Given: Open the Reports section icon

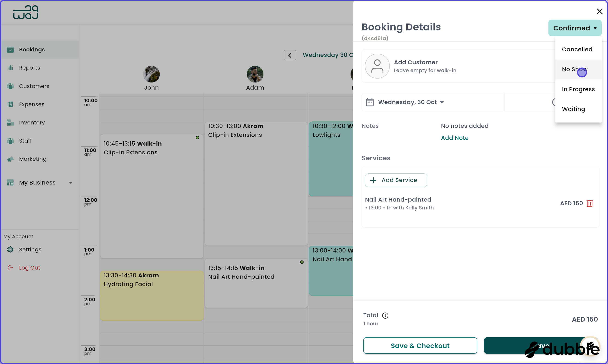Looking at the screenshot, I should pyautogui.click(x=11, y=68).
